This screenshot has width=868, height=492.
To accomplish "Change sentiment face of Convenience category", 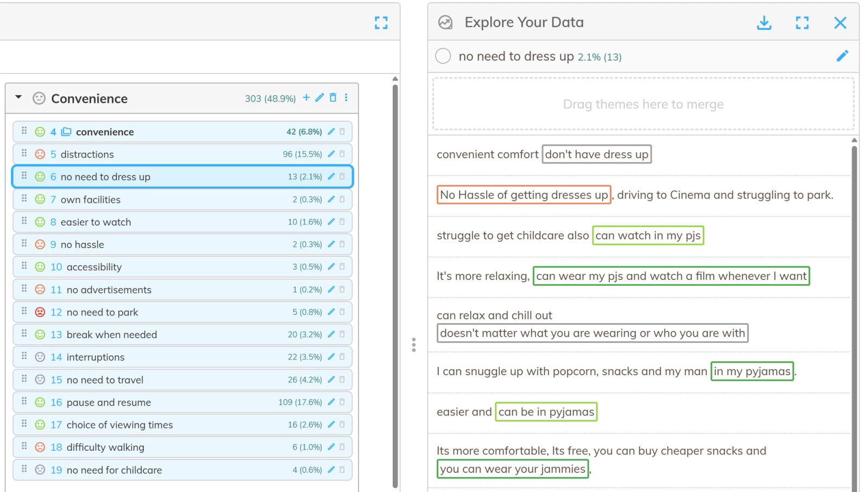I will coord(39,98).
